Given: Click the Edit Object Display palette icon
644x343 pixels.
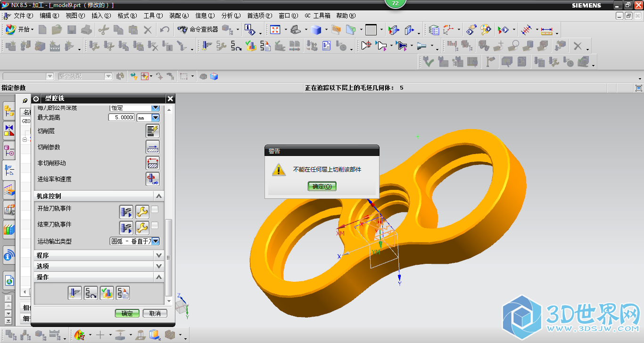Looking at the screenshot, I should click(486, 30).
